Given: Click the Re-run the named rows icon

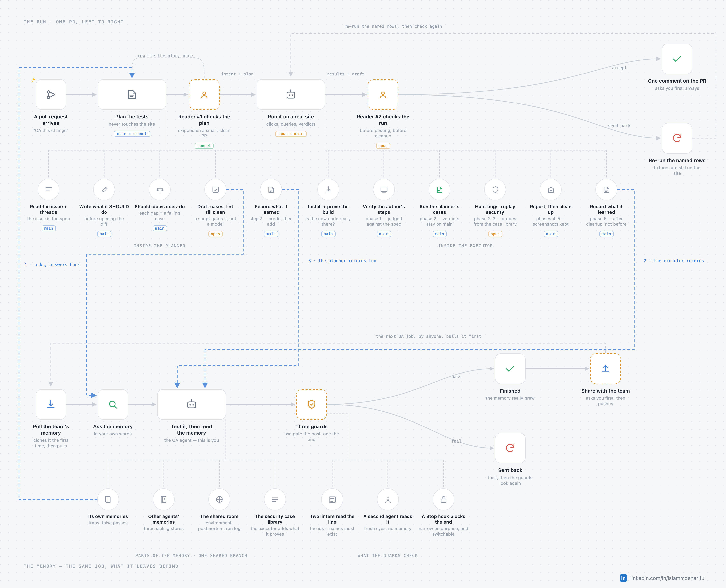Looking at the screenshot, I should (x=677, y=138).
